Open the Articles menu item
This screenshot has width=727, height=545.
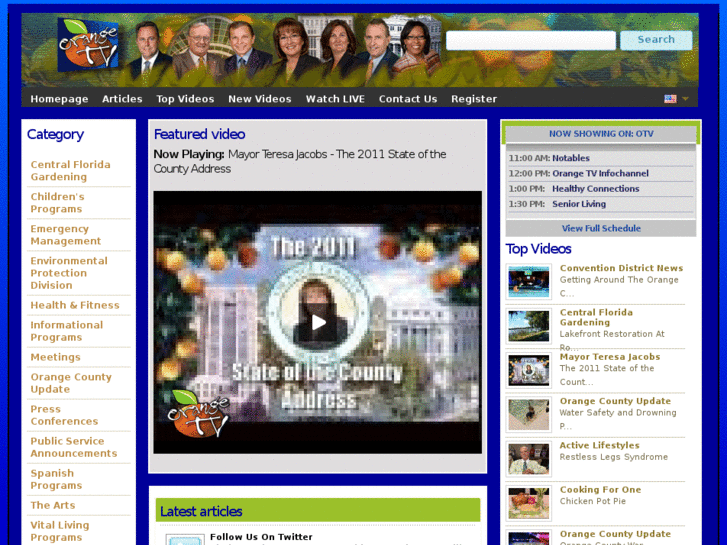[x=122, y=99]
